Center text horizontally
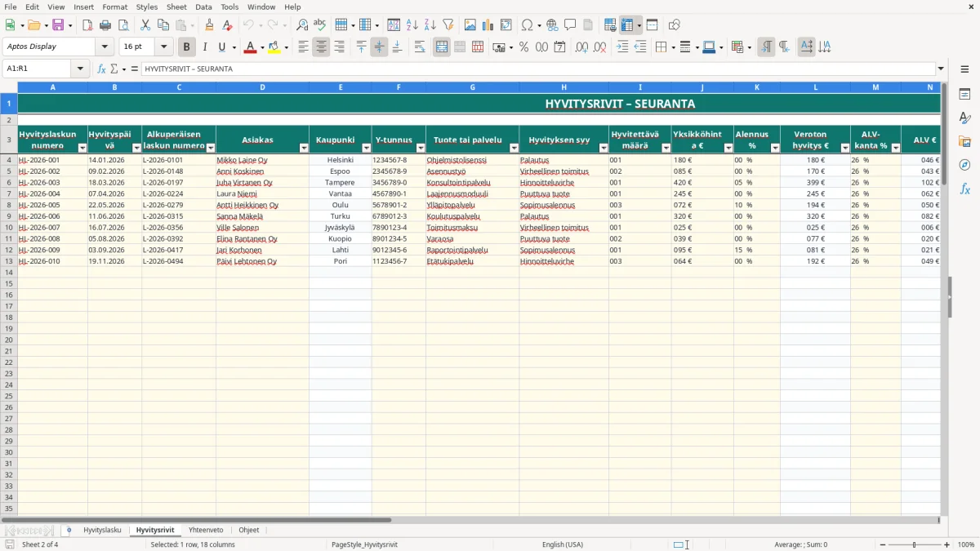Screen dimensions: 980x551 pos(321,47)
